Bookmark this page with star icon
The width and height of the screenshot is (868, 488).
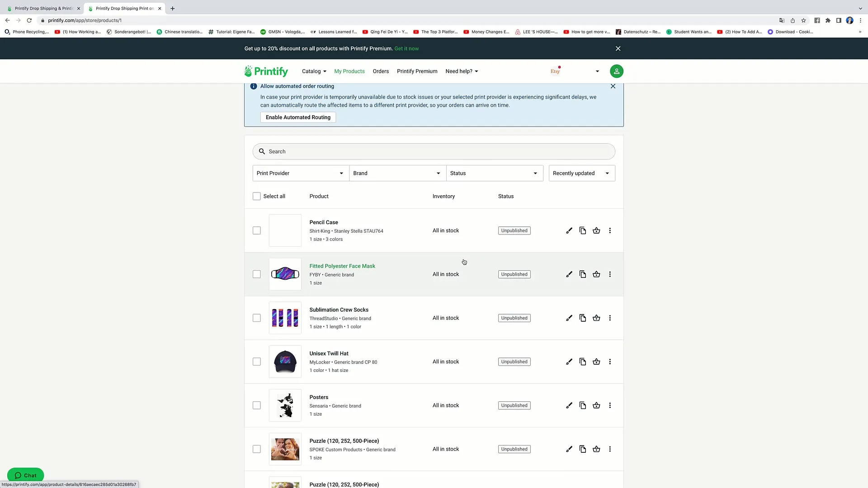click(x=803, y=20)
